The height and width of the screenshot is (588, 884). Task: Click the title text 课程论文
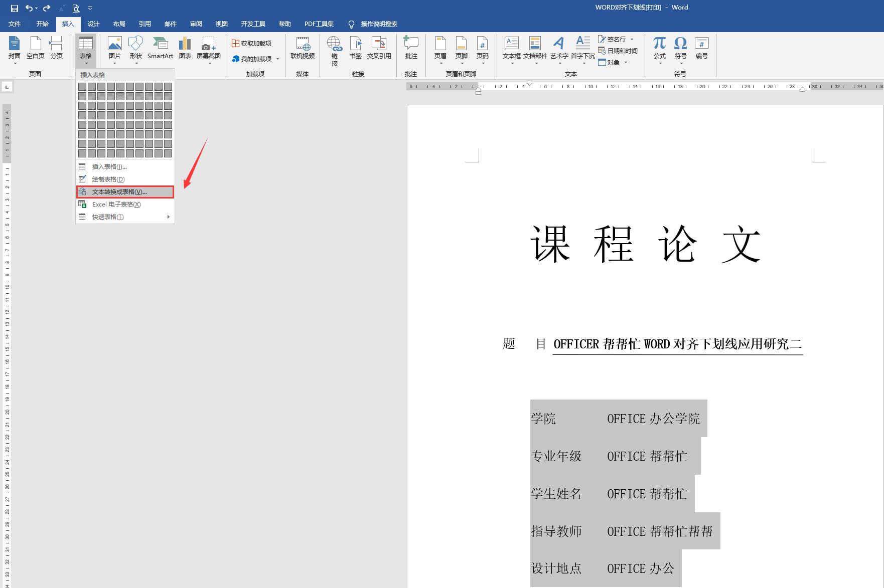[646, 244]
